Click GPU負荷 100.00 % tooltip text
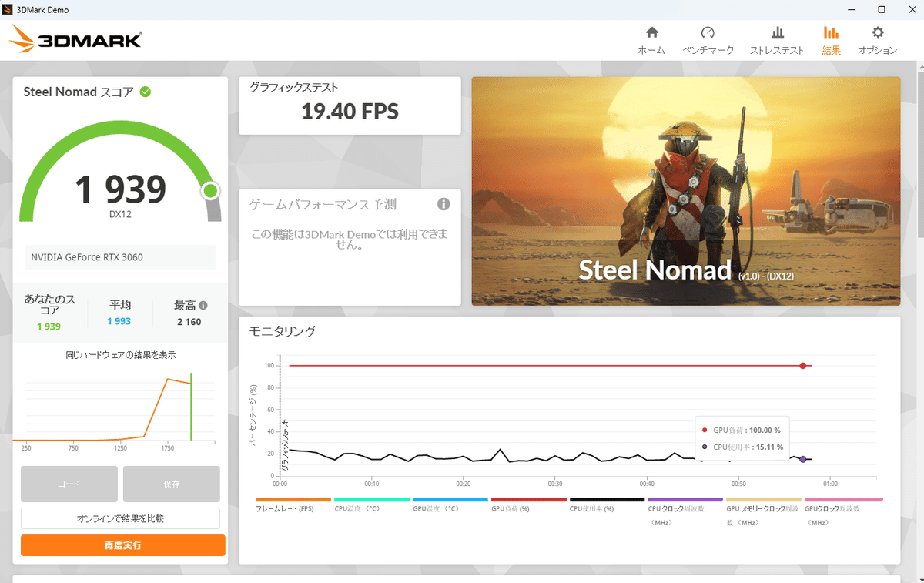Screen dimensions: 924x583 click(x=747, y=430)
